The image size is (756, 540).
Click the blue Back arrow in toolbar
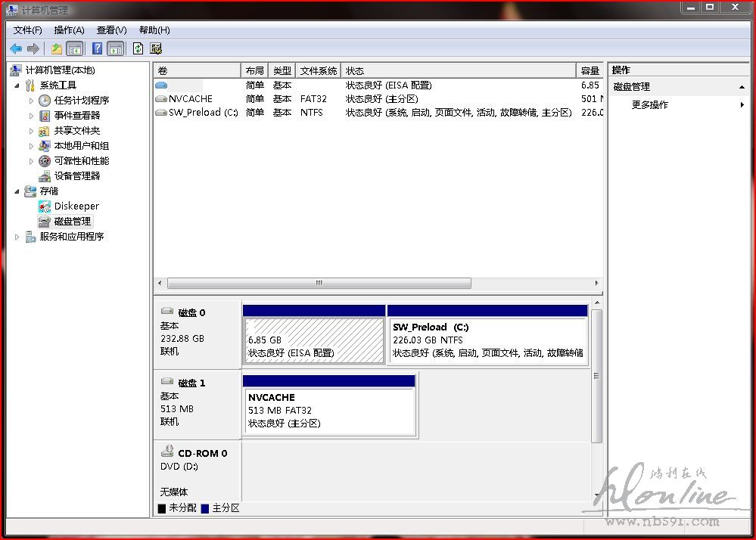coord(16,48)
